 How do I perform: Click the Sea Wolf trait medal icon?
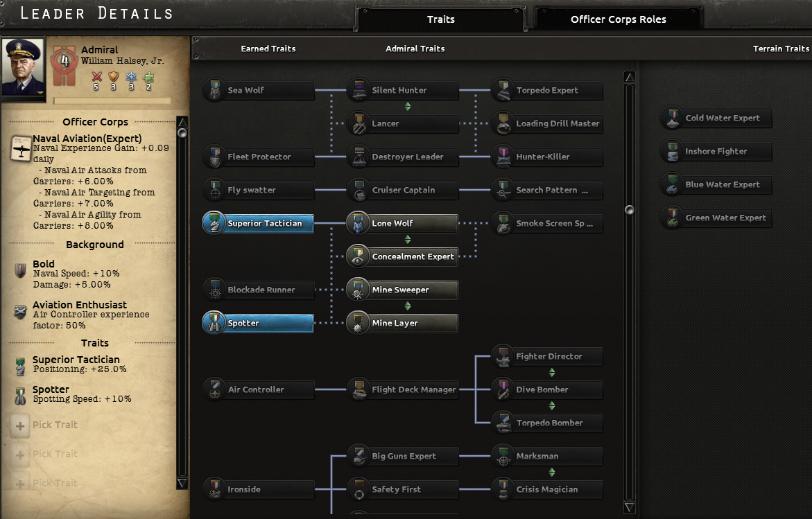[x=215, y=90]
